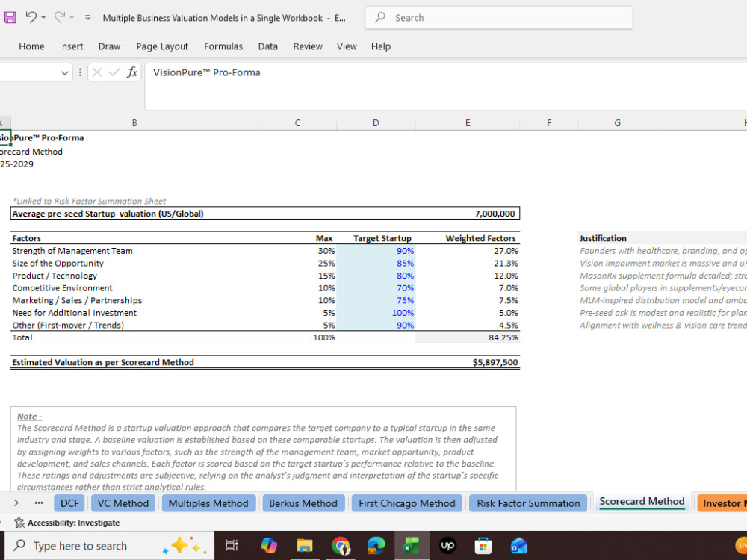Select column B header
Viewport: 747px width, 560px height.
click(x=134, y=123)
